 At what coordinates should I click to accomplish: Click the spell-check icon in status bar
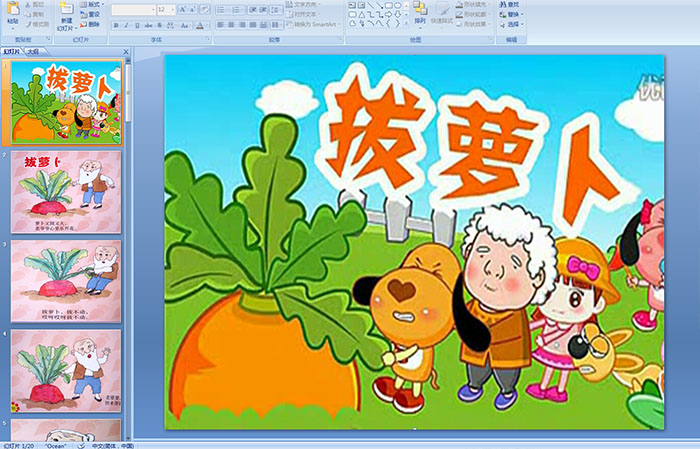[x=81, y=445]
